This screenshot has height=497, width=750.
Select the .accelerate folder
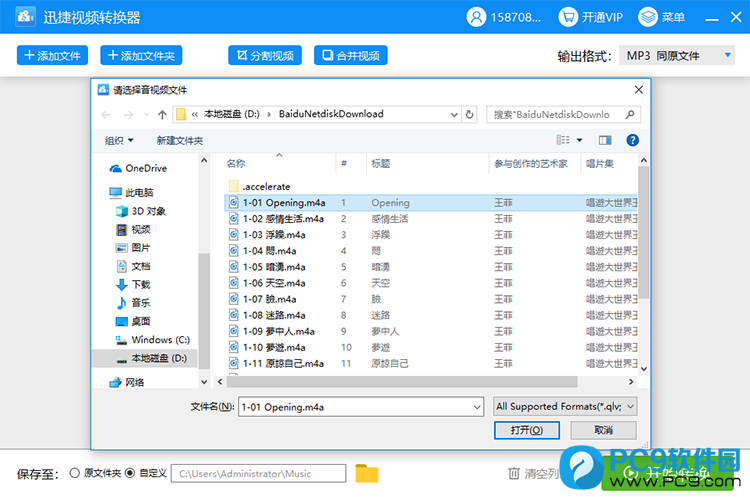[x=260, y=187]
